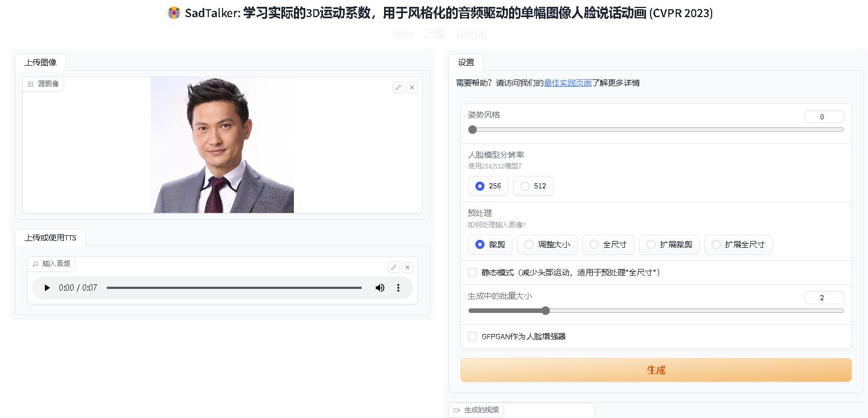
Task: Click the 如何处理输入图像? hint text
Action: [x=496, y=225]
